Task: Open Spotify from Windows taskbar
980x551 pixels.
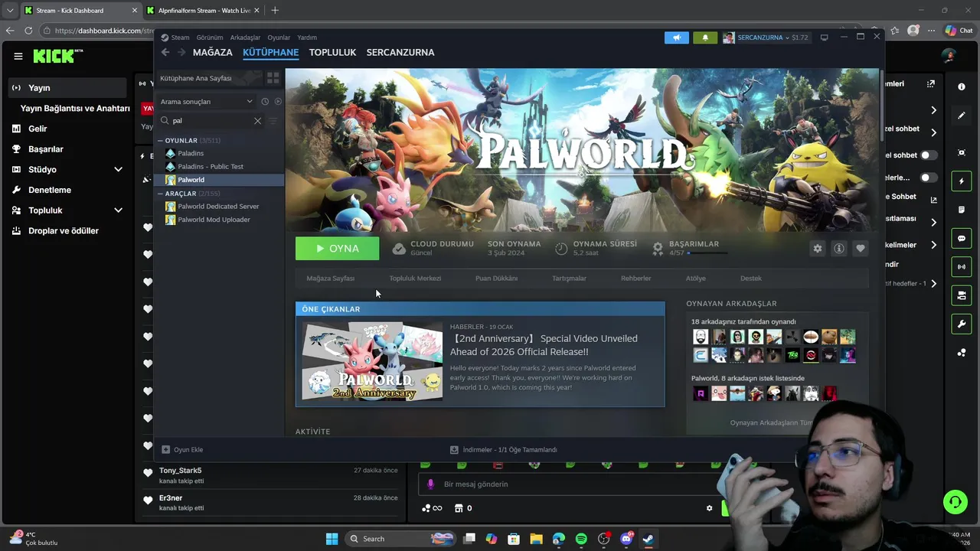Action: [x=581, y=539]
